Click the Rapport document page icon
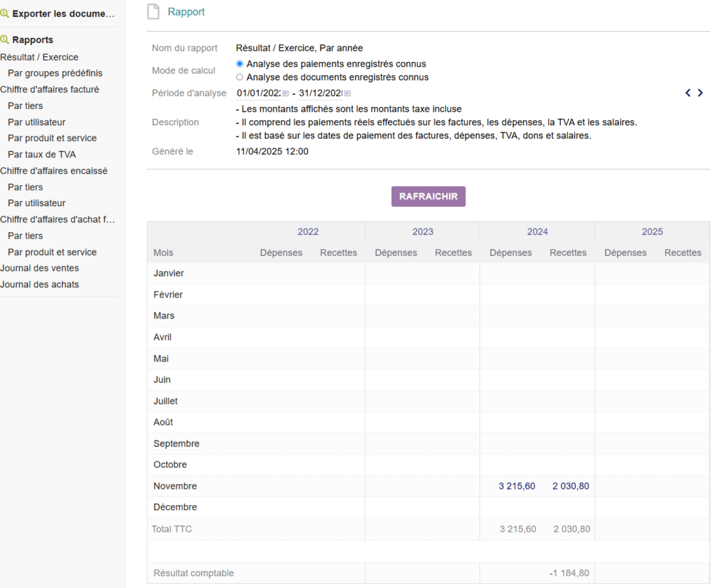 point(153,12)
